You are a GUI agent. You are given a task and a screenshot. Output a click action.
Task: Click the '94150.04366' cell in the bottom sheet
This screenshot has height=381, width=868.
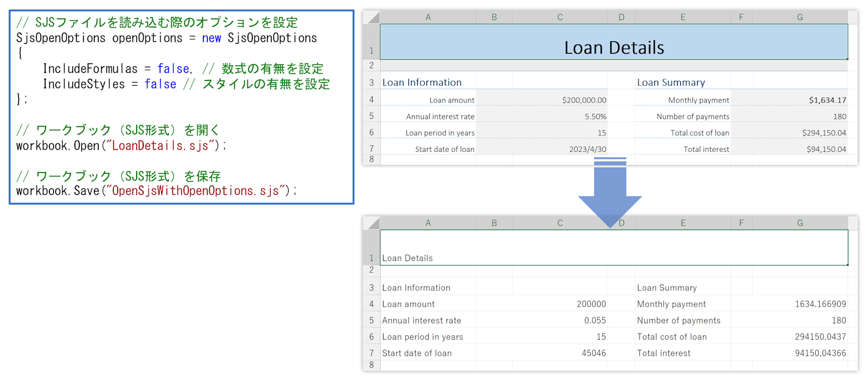point(800,353)
